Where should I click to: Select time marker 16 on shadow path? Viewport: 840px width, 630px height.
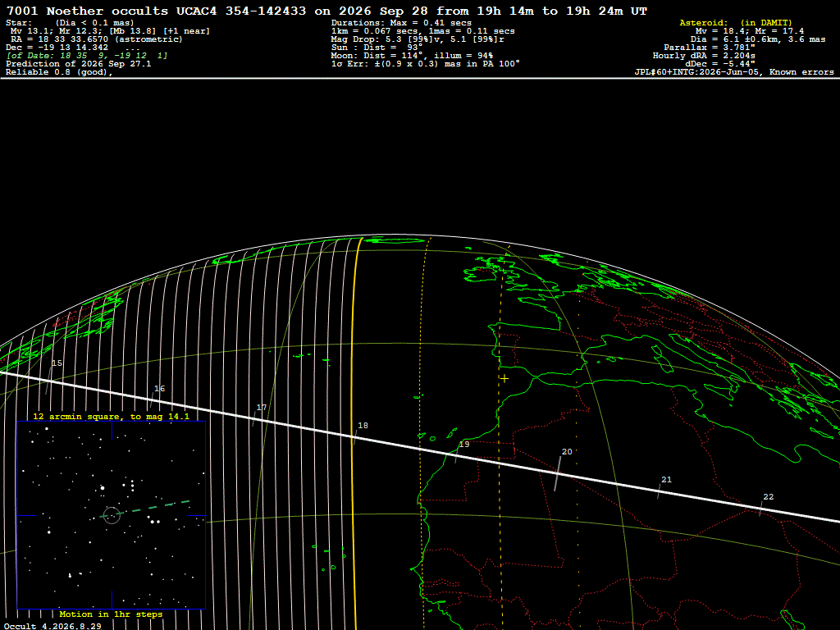click(160, 388)
